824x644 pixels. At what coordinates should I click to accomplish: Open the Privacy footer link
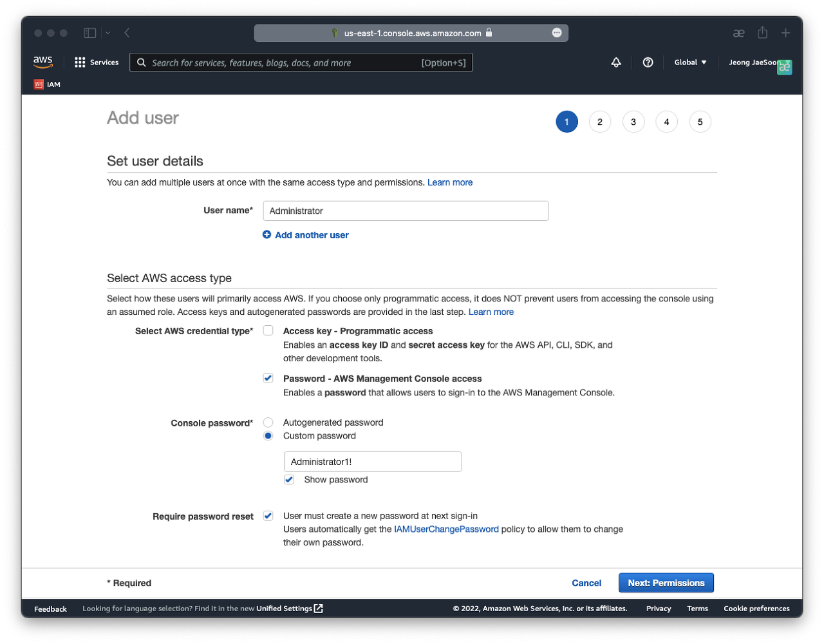659,609
